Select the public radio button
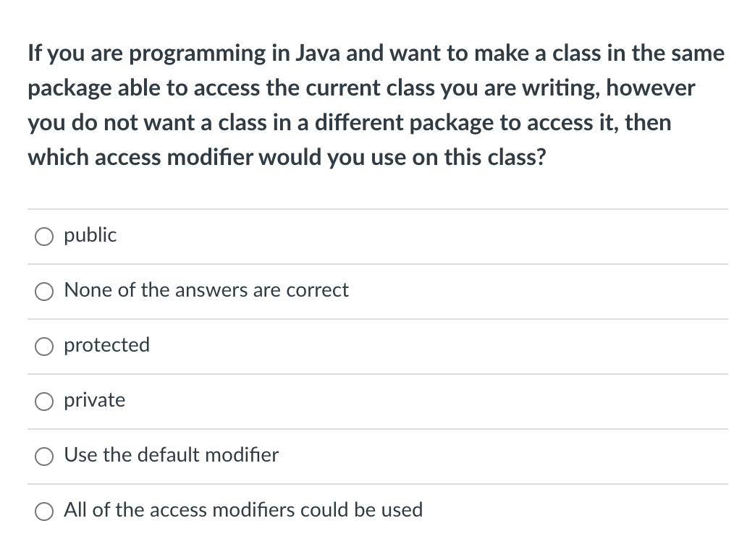 pos(44,236)
